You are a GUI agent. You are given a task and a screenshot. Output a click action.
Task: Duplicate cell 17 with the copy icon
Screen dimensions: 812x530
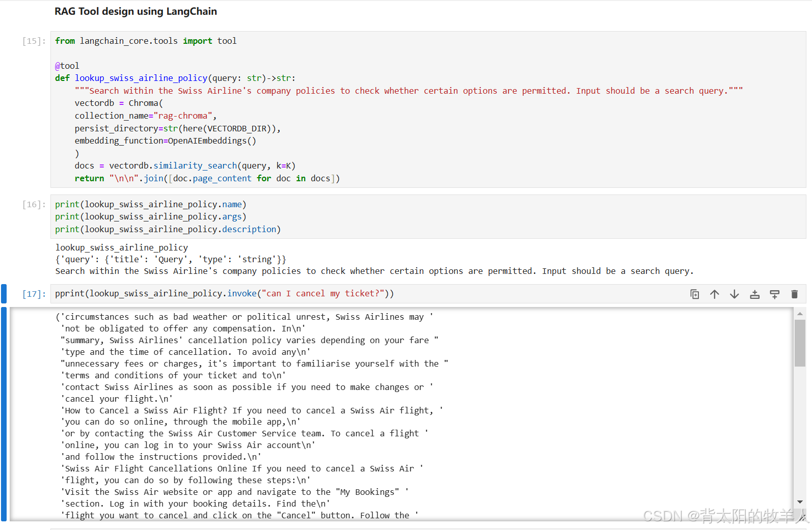[x=694, y=294]
